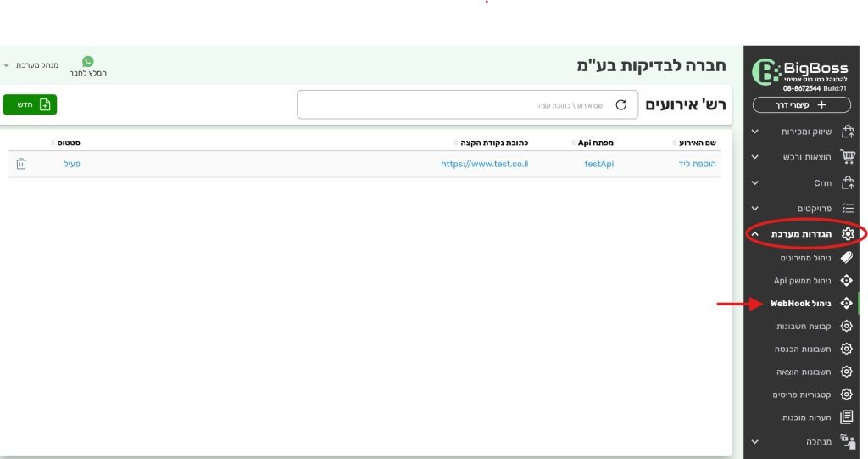Click the הערות מובנות document icon
The width and height of the screenshot is (868, 459).
[847, 417]
